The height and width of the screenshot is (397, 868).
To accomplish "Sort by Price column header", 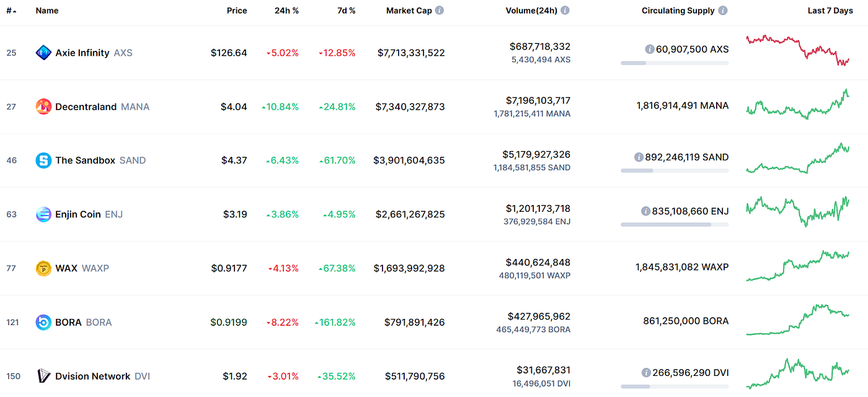I will click(x=237, y=11).
